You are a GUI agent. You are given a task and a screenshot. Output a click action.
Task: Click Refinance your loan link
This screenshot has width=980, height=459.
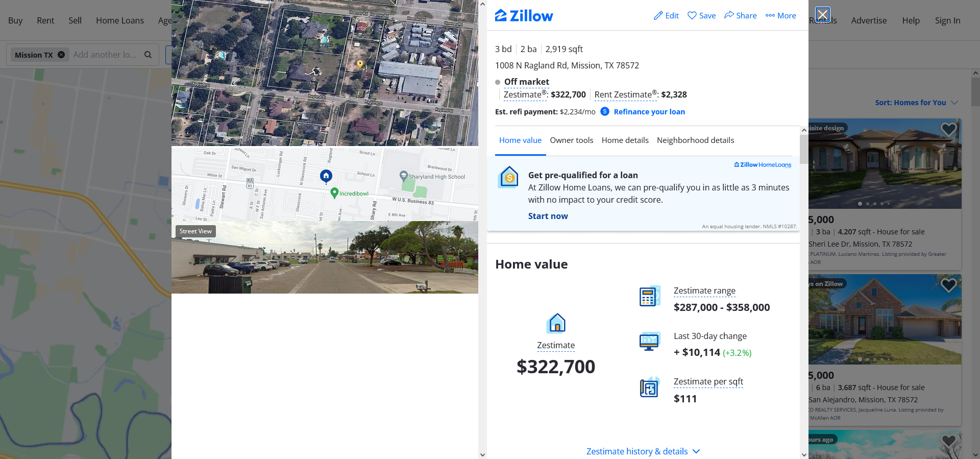pyautogui.click(x=649, y=111)
